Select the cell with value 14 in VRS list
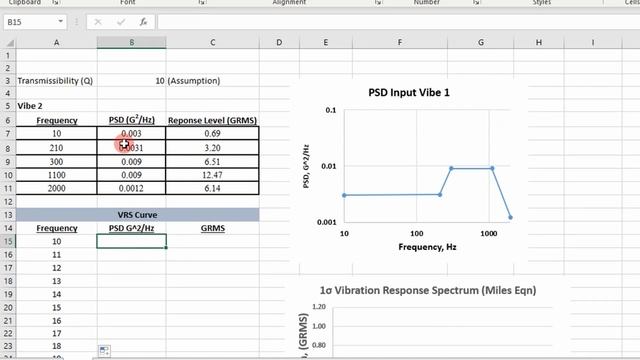Screen dimensions: 640x360 56,294
